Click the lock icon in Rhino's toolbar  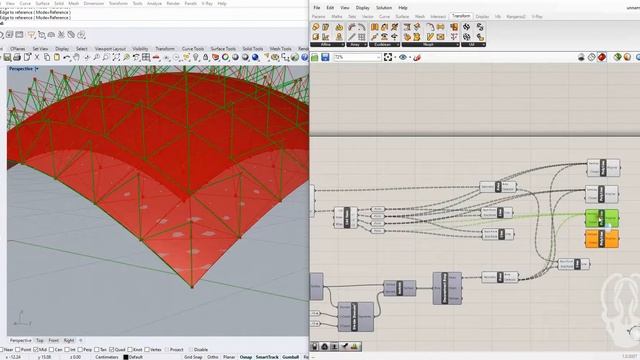(x=205, y=58)
